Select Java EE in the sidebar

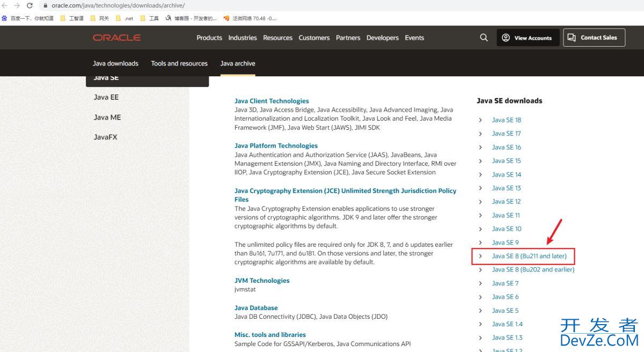click(106, 97)
